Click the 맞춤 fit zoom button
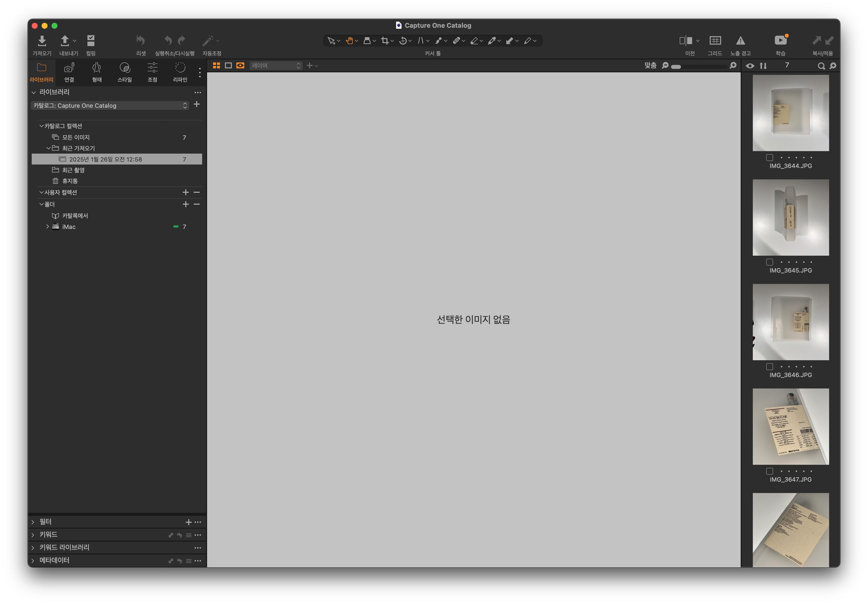 650,66
